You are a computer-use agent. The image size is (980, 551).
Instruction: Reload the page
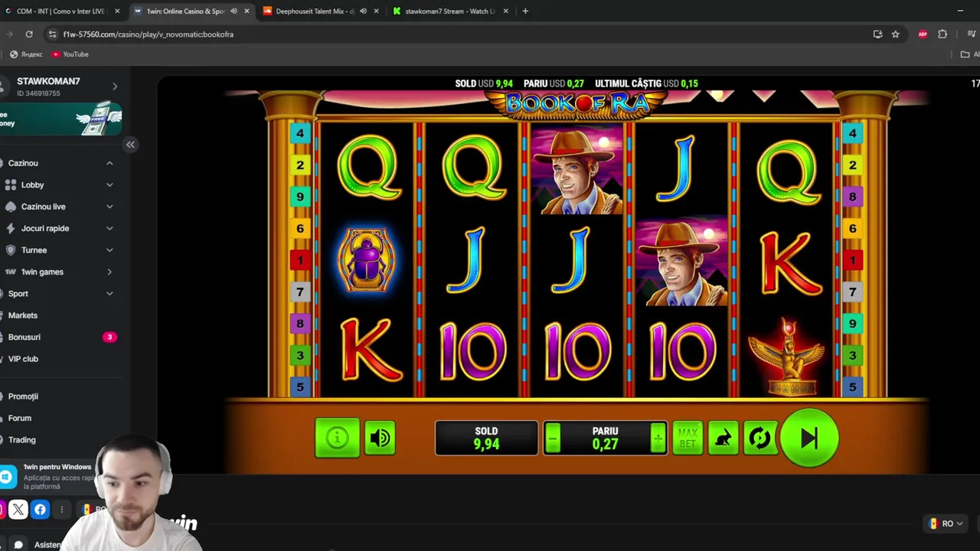tap(29, 34)
